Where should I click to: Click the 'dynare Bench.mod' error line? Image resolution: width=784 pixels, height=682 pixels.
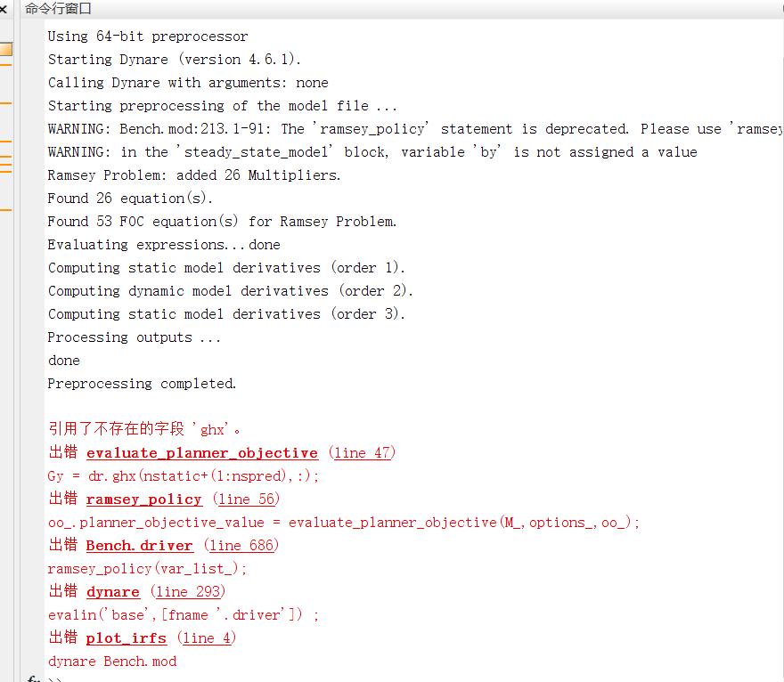pos(112,662)
